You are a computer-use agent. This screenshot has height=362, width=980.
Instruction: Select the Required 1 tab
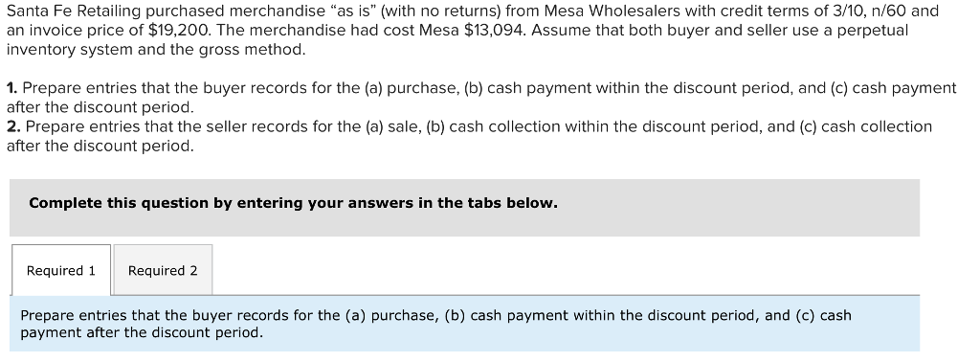(x=60, y=270)
